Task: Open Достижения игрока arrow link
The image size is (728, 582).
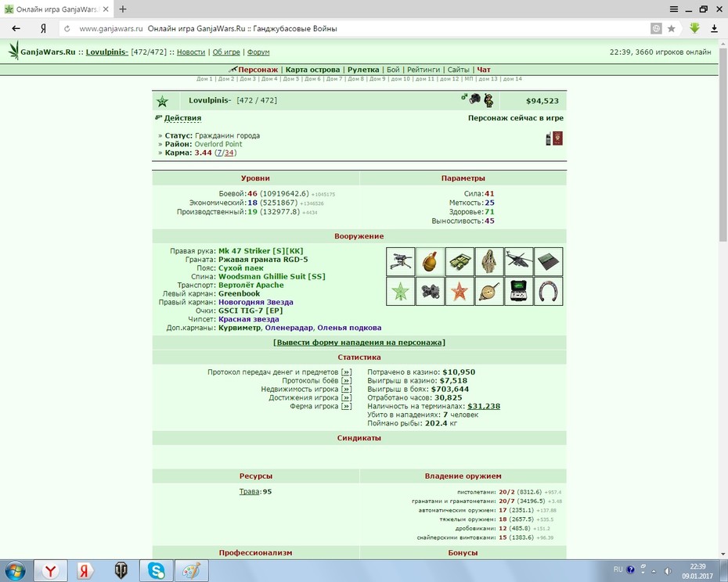Action: [x=346, y=397]
